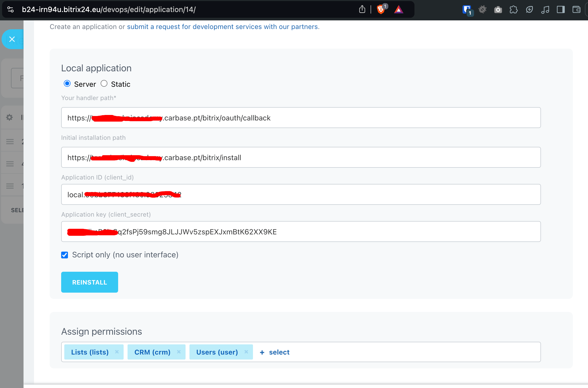The width and height of the screenshot is (588, 388).
Task: Select the Server radio button
Action: [x=67, y=84]
